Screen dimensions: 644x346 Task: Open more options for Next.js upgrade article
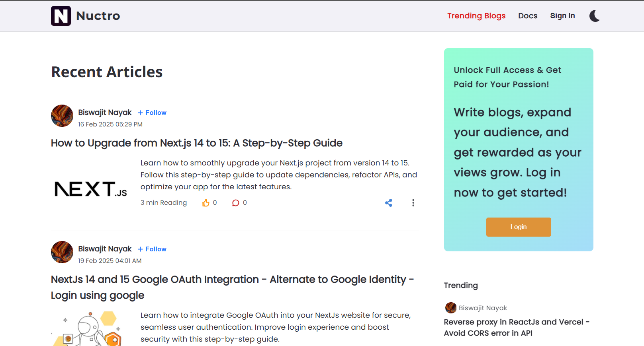[413, 203]
